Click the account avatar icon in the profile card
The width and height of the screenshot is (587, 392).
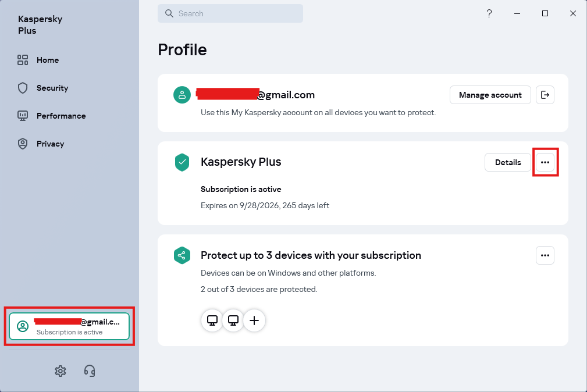[x=182, y=95]
